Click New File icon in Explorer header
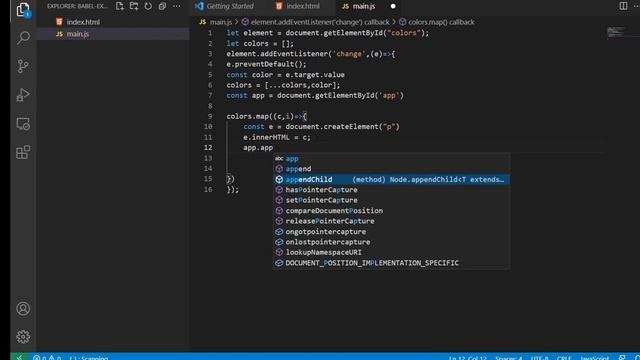The image size is (640, 360). coord(120,6)
